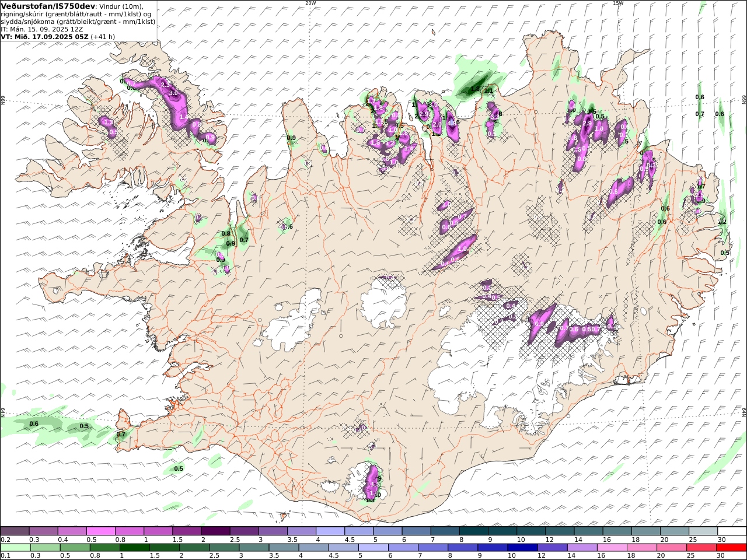Click the light lavender 4 swatch in the upper snow scale
This screenshot has height=560, width=747.
330,531
